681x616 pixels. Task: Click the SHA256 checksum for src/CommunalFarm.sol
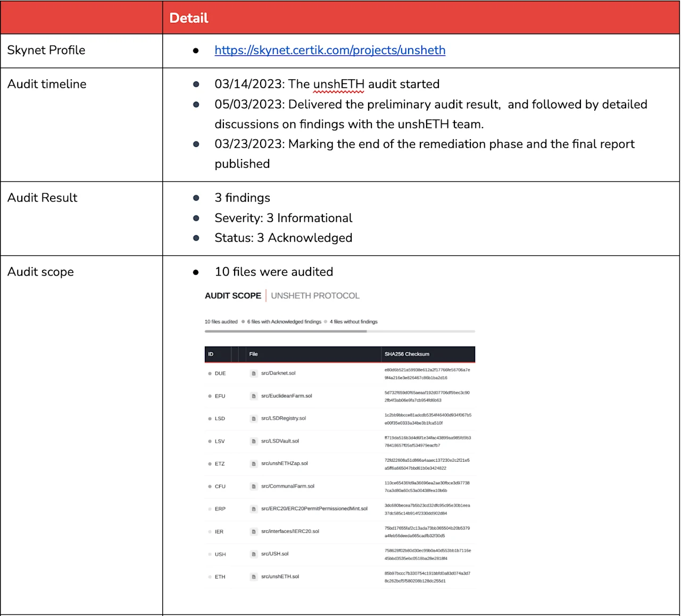click(427, 487)
